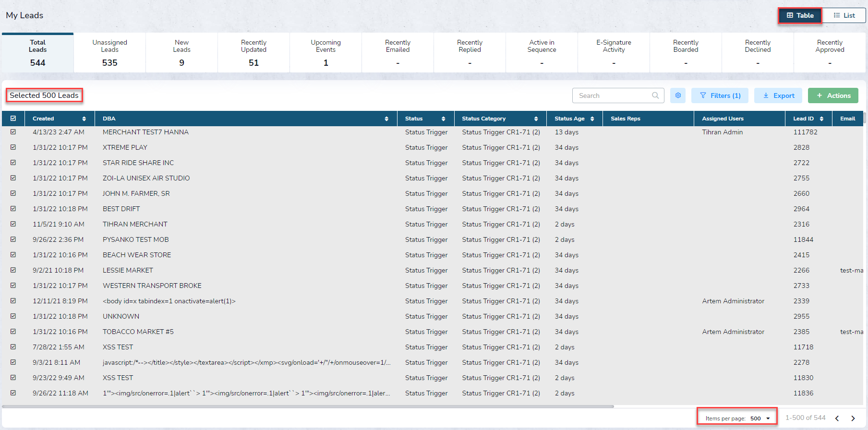Sort by the DBA column arrows
The height and width of the screenshot is (430, 868).
386,119
